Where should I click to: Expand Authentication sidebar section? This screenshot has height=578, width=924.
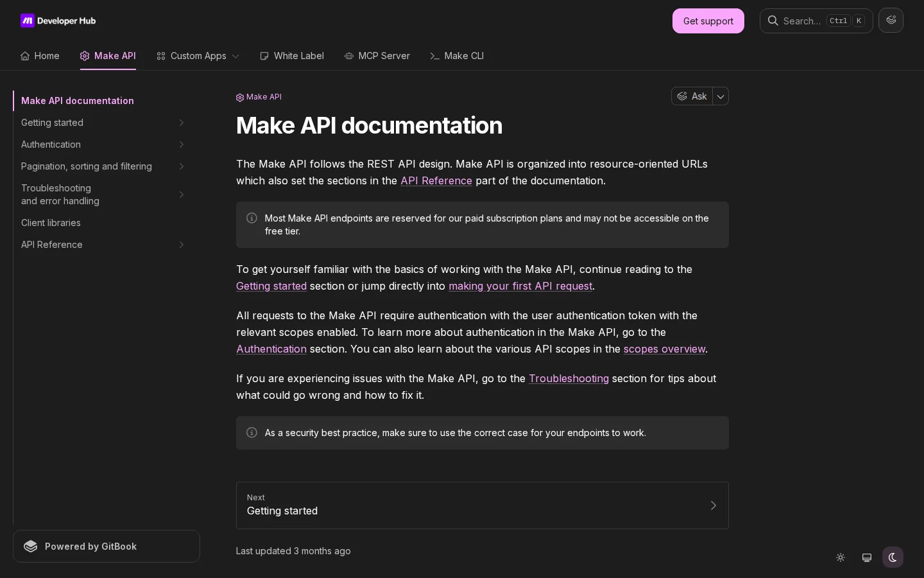click(x=182, y=144)
